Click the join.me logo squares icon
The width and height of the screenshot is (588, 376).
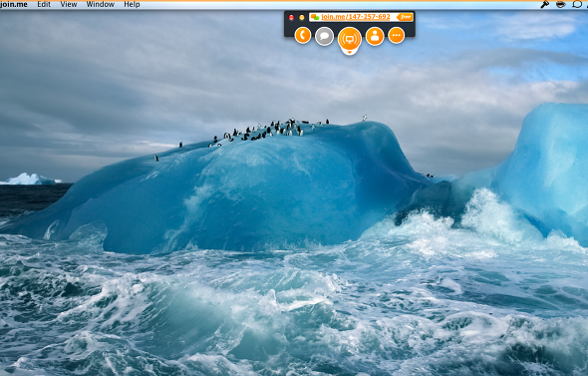(315, 17)
